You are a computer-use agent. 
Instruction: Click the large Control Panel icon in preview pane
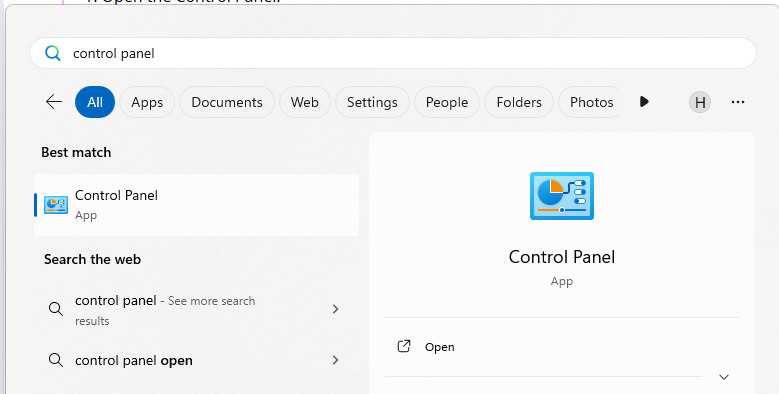[x=562, y=196]
